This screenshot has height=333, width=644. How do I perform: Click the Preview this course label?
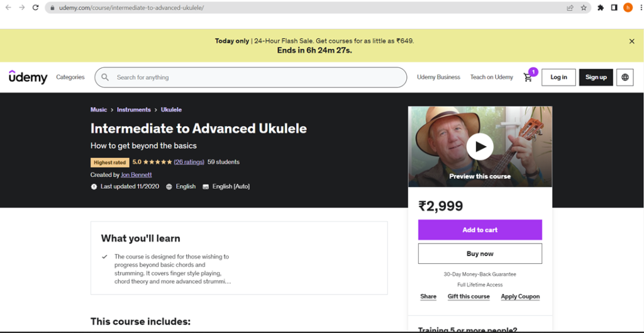pos(480,176)
